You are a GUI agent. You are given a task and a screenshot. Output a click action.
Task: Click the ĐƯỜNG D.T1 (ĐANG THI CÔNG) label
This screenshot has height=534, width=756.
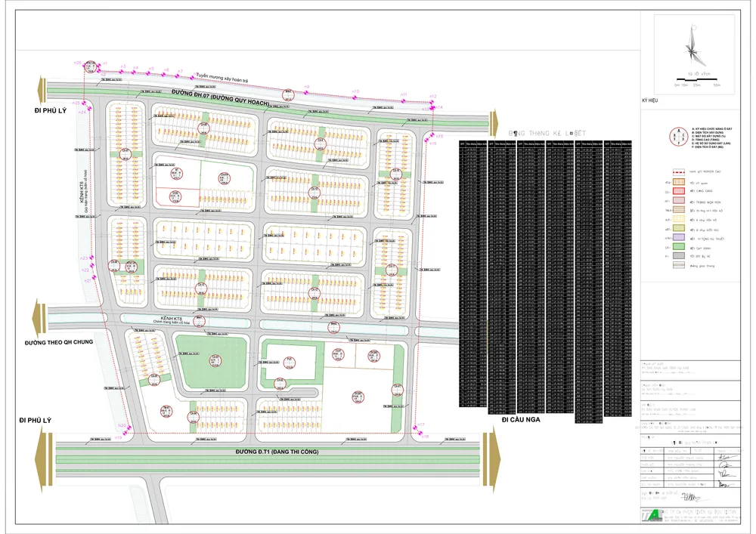coord(277,452)
